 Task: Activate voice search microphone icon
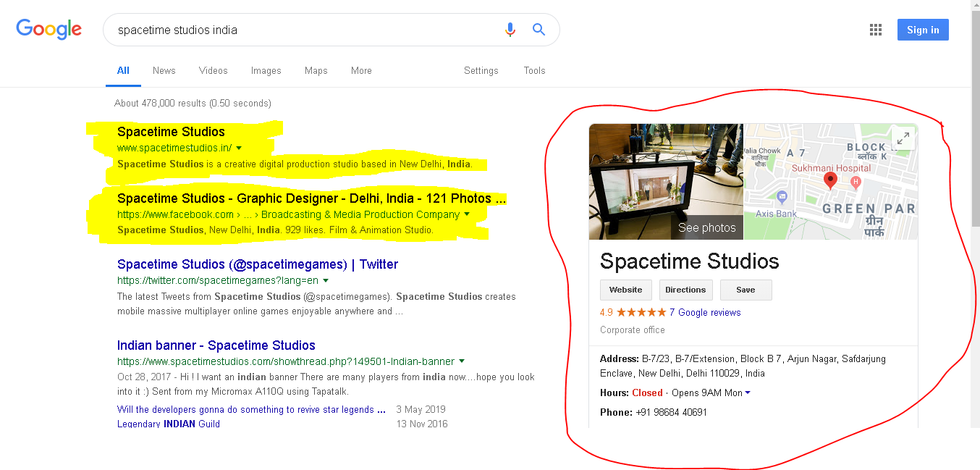510,30
